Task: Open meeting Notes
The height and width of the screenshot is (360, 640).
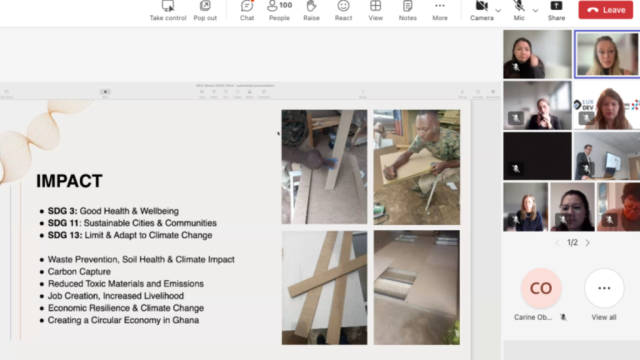Action: coord(408,11)
